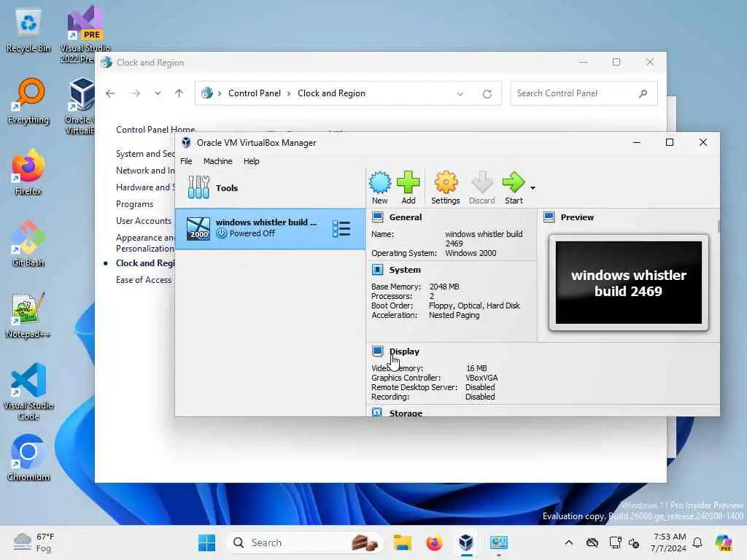747x560 pixels.
Task: Click the Preview panel icon
Action: [549, 217]
